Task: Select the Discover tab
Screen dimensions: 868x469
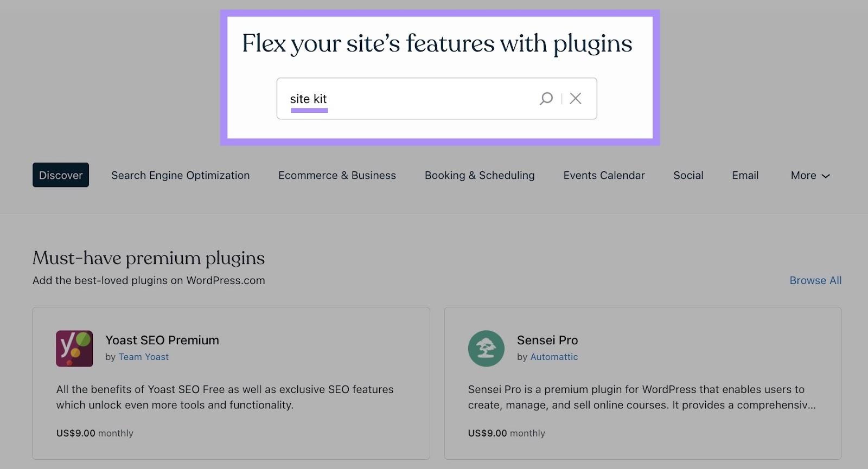Action: click(61, 175)
